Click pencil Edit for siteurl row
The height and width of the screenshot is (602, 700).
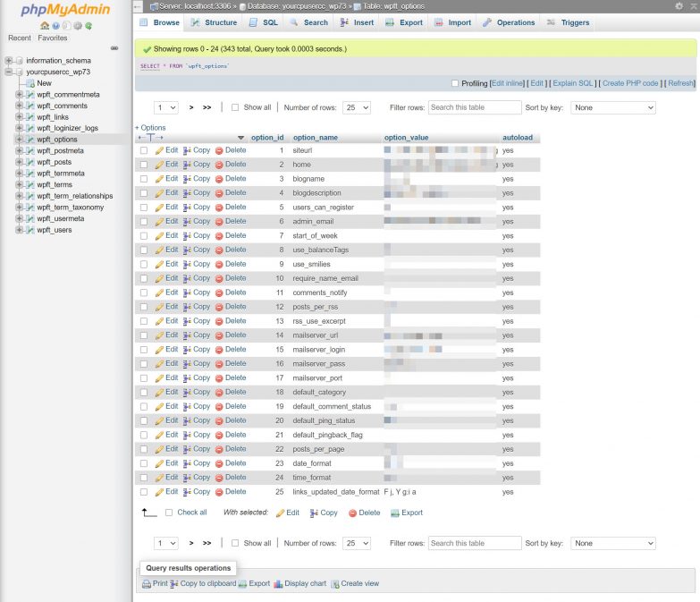(x=166, y=150)
